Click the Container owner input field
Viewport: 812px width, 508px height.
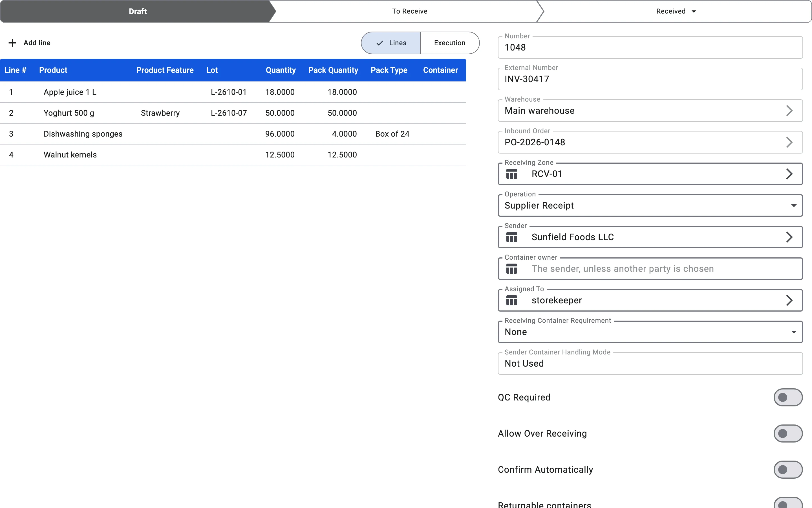pyautogui.click(x=650, y=269)
